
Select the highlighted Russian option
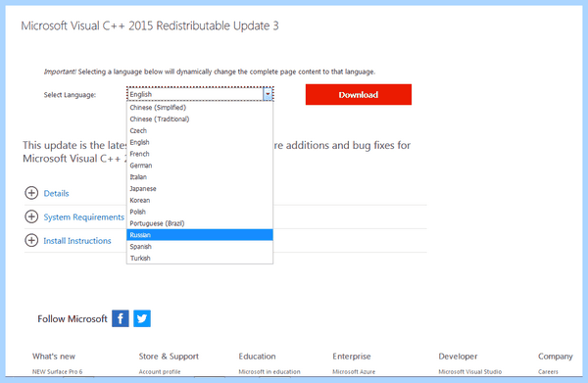coord(200,235)
